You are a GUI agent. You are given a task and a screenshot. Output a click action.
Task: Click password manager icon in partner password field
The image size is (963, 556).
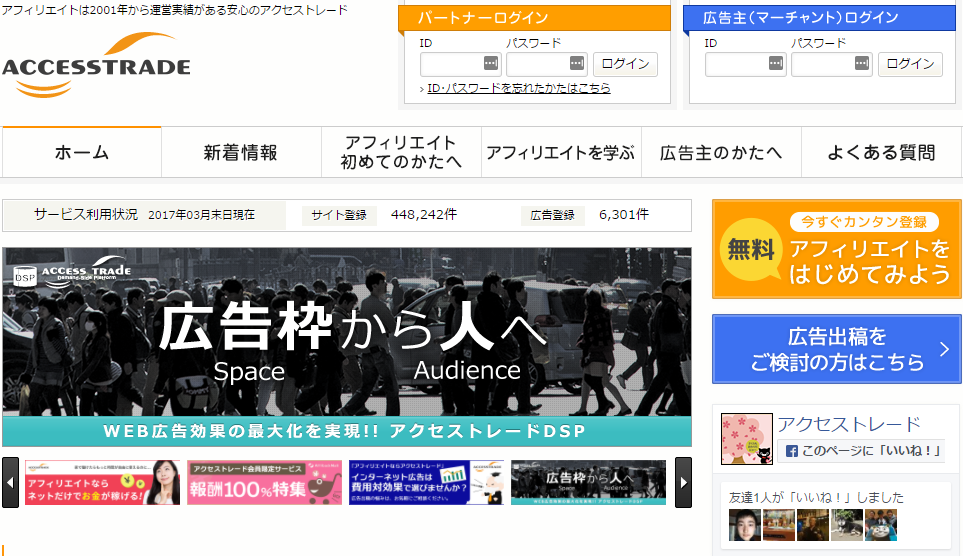(x=576, y=63)
